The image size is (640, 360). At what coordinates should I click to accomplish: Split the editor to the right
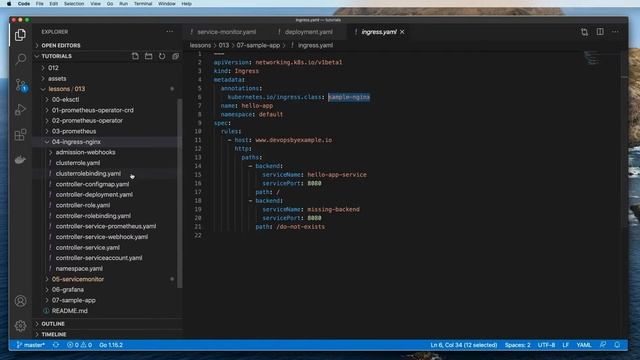pyautogui.click(x=600, y=32)
